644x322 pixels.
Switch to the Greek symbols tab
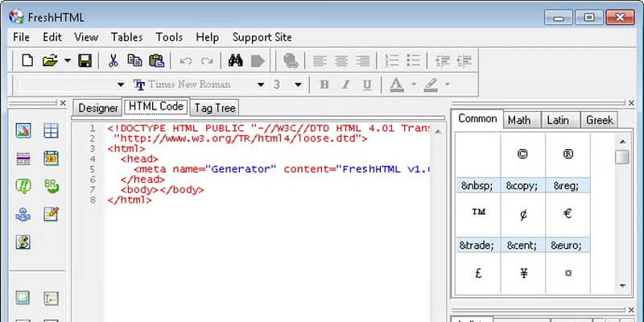599,120
